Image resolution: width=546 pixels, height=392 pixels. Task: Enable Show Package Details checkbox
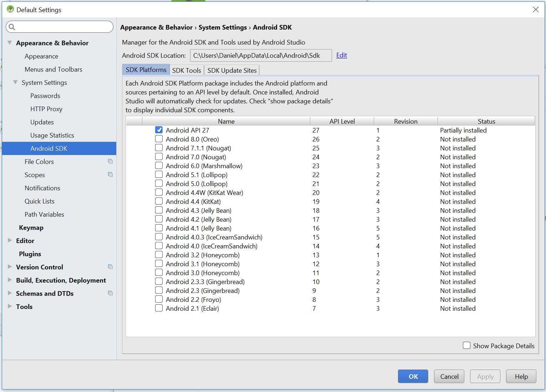tap(466, 345)
